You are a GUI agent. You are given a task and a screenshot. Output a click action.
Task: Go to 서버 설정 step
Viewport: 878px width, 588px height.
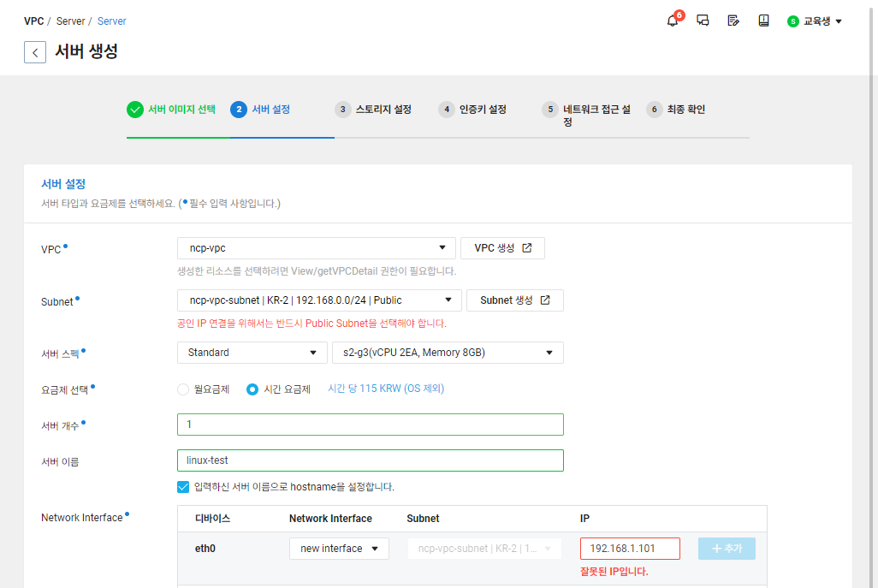click(x=271, y=110)
